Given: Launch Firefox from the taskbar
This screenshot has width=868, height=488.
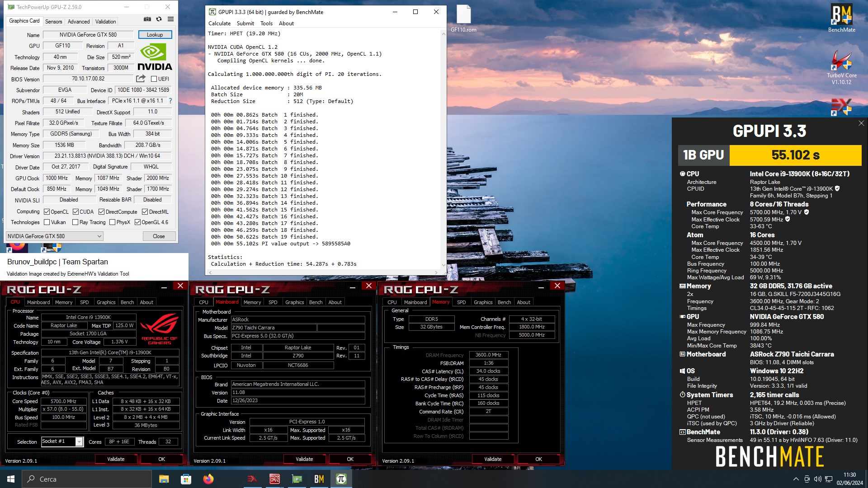Looking at the screenshot, I should pyautogui.click(x=208, y=479).
